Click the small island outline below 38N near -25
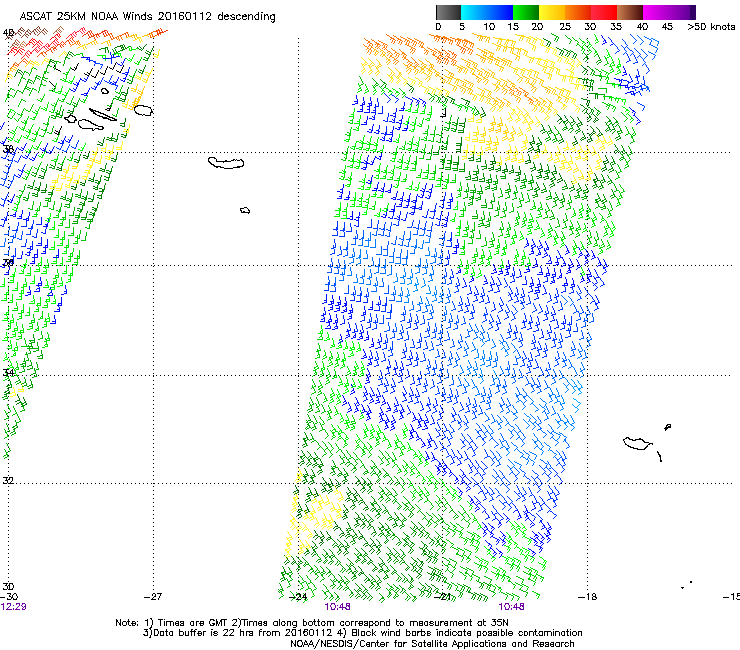 pyautogui.click(x=245, y=210)
